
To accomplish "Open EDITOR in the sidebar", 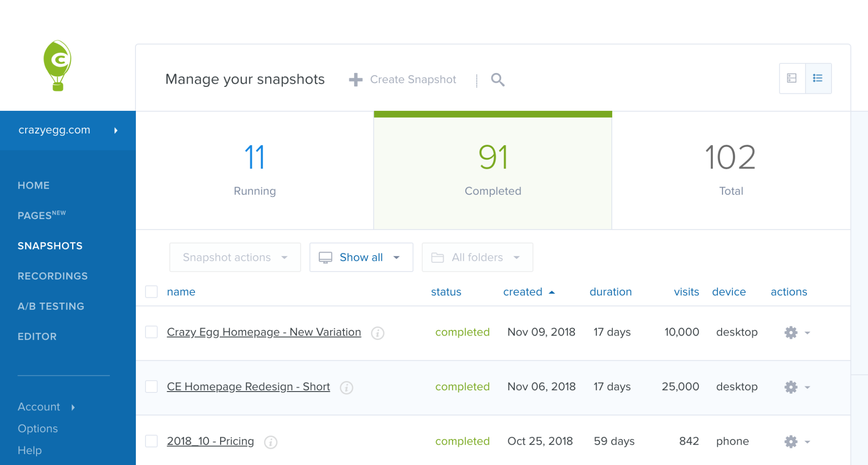I will pos(37,336).
